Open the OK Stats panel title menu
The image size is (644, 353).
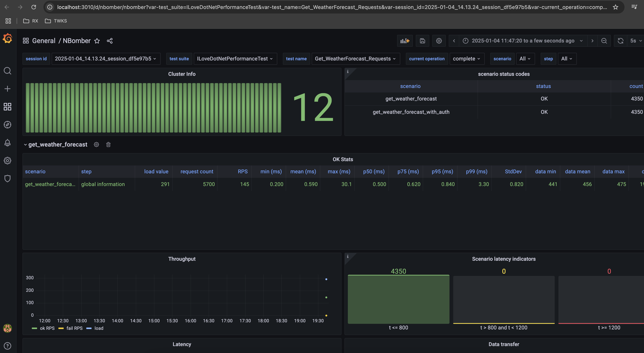(x=343, y=159)
